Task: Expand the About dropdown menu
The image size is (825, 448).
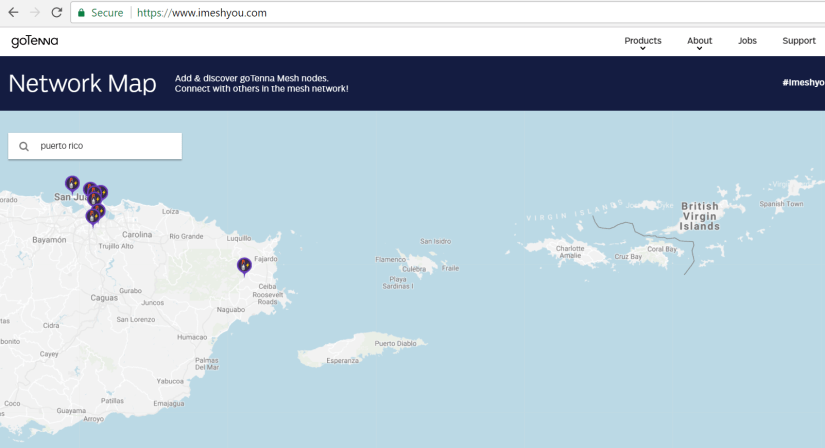Action: 699,41
